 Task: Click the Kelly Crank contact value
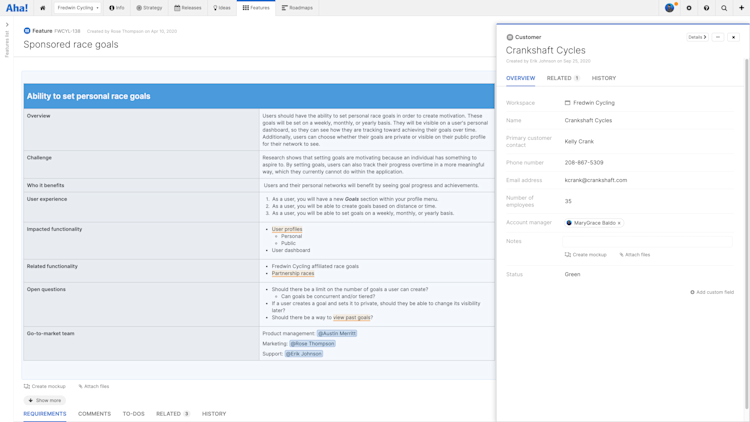[579, 142]
